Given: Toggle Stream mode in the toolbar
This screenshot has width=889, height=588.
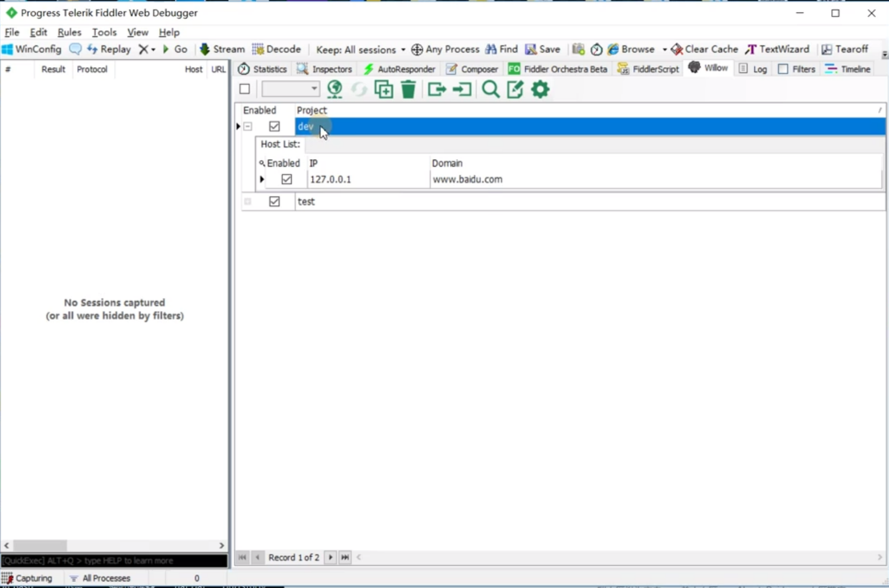Looking at the screenshot, I should pyautogui.click(x=222, y=49).
